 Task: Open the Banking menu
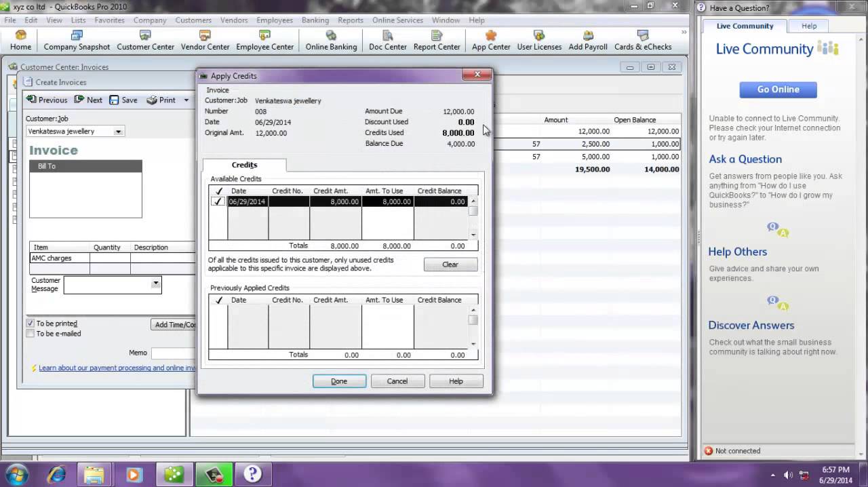(x=315, y=20)
